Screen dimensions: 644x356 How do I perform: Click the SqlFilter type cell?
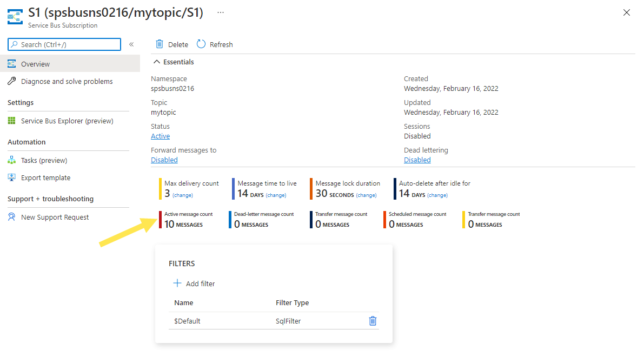tap(288, 321)
